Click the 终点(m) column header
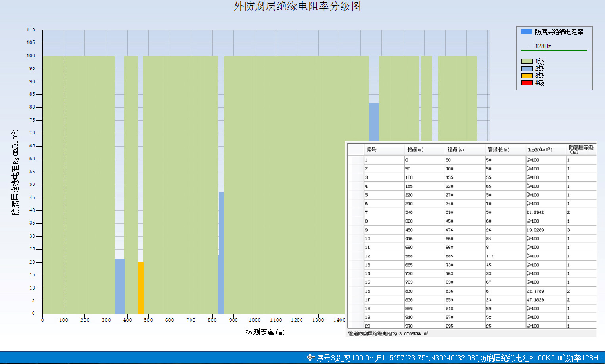Screen dimensions: 605x364 coord(456,150)
